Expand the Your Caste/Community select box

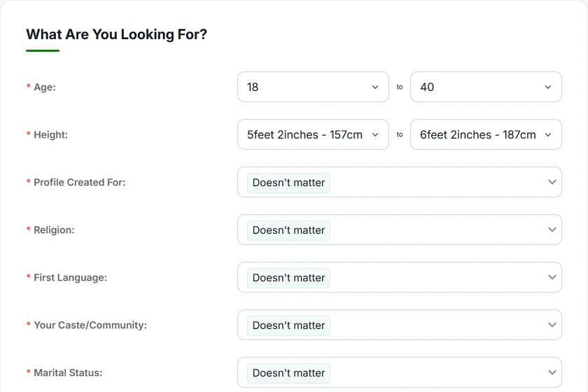pyautogui.click(x=400, y=325)
